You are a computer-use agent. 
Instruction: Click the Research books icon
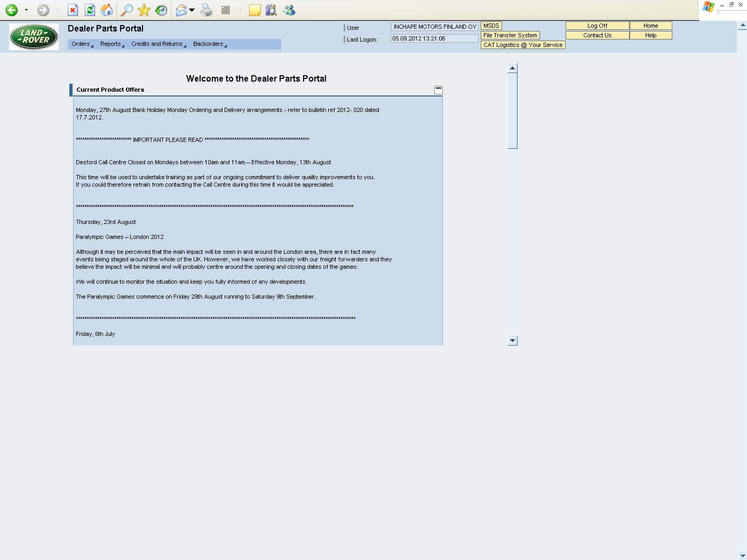tap(271, 10)
